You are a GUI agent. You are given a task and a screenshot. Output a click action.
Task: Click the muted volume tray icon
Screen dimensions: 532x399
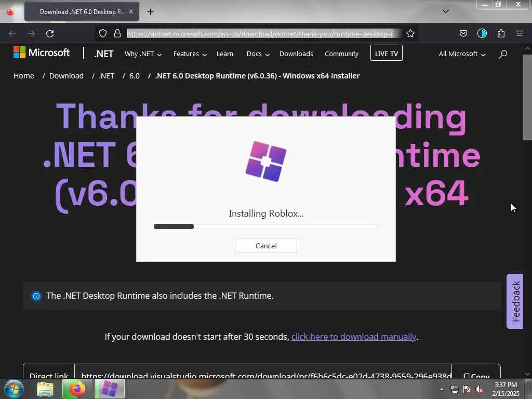coord(480,390)
